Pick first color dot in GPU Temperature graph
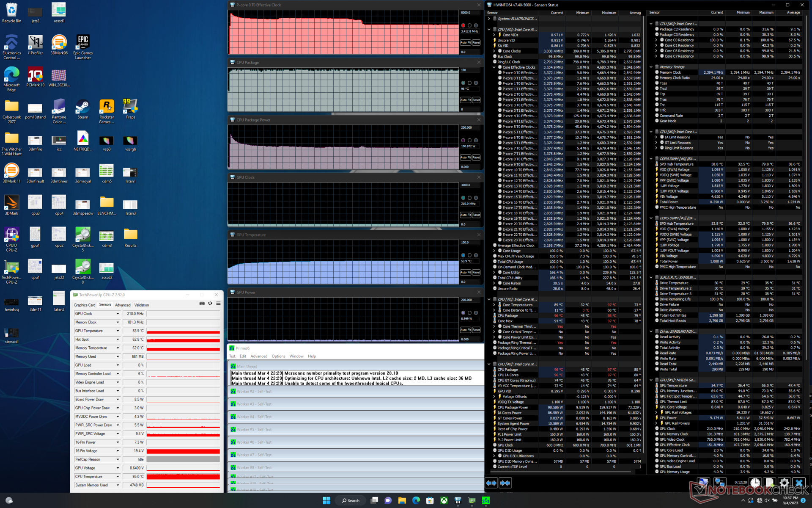Viewport: 812px width, 508px height. (x=464, y=255)
